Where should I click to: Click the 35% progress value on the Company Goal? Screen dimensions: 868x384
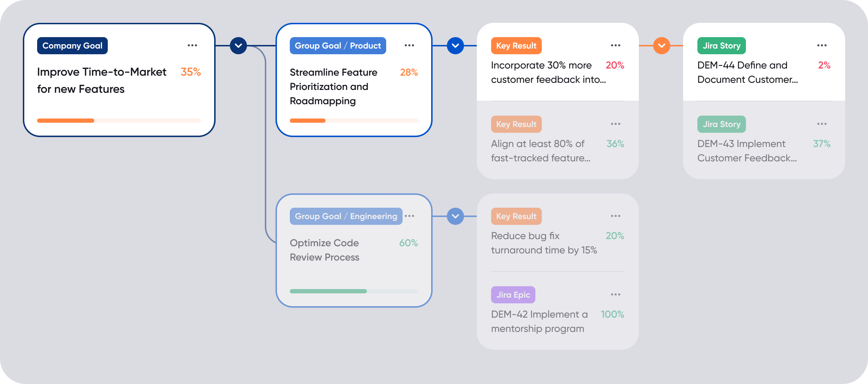pos(191,72)
